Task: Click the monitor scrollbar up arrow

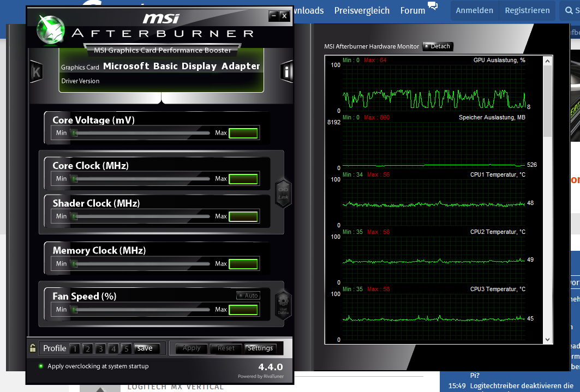Action: point(547,61)
